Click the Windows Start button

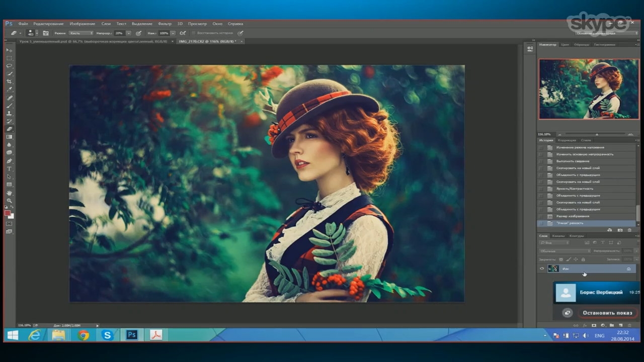(x=13, y=335)
